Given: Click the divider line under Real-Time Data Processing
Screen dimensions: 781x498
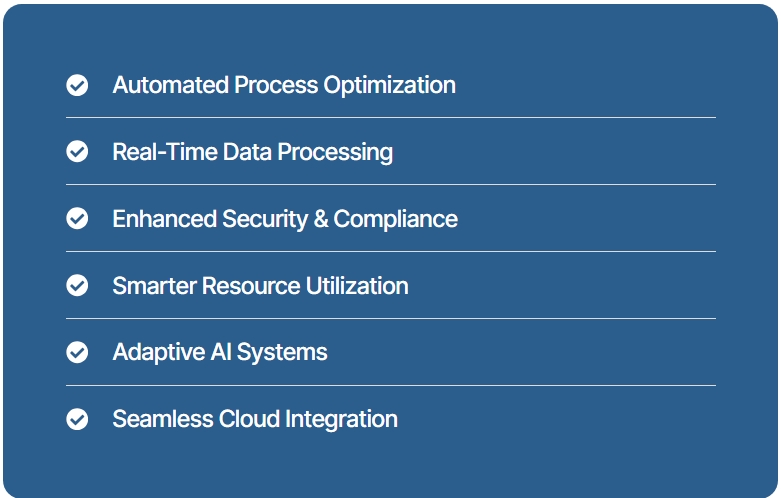Looking at the screenshot, I should click(x=391, y=184).
